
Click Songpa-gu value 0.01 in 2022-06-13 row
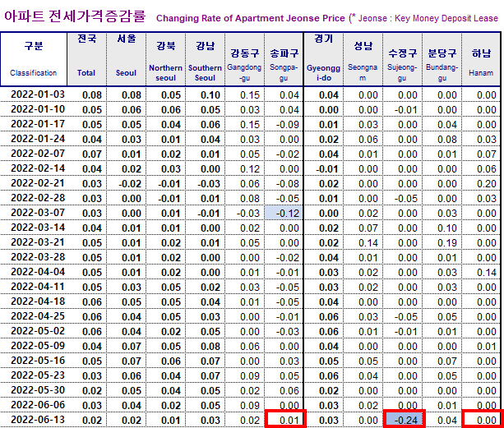pos(285,419)
